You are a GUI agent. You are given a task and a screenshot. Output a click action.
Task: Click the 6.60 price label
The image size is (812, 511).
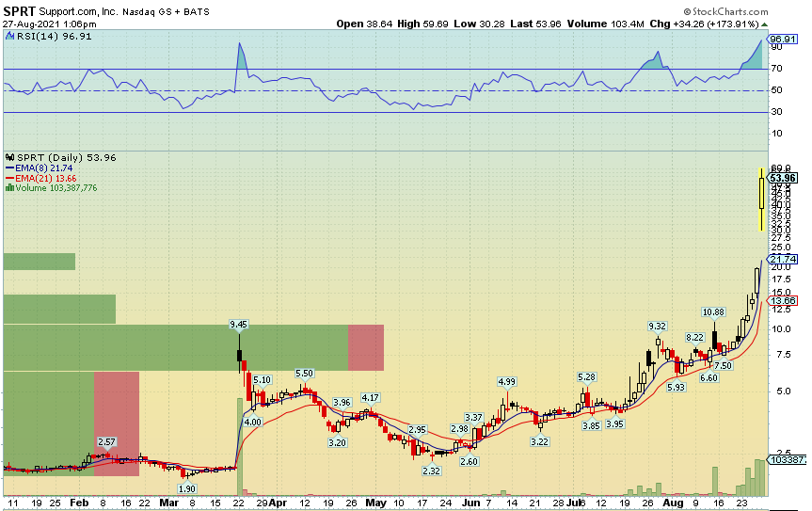point(709,378)
